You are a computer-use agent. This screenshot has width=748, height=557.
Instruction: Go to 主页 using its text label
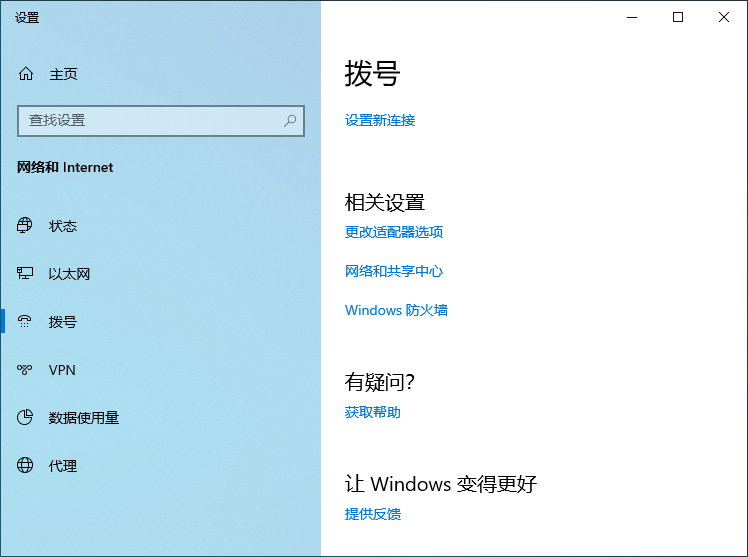point(63,74)
